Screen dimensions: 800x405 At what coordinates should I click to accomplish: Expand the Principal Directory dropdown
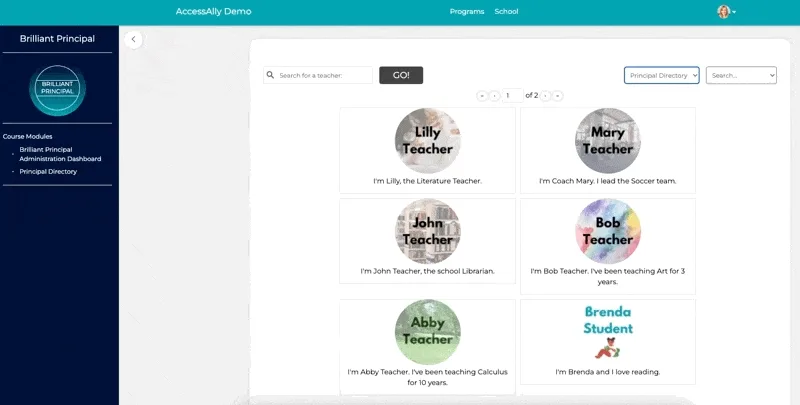[662, 75]
